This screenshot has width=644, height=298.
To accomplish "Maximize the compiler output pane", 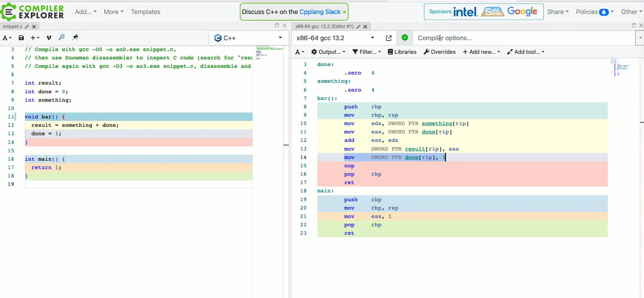I will [634, 25].
